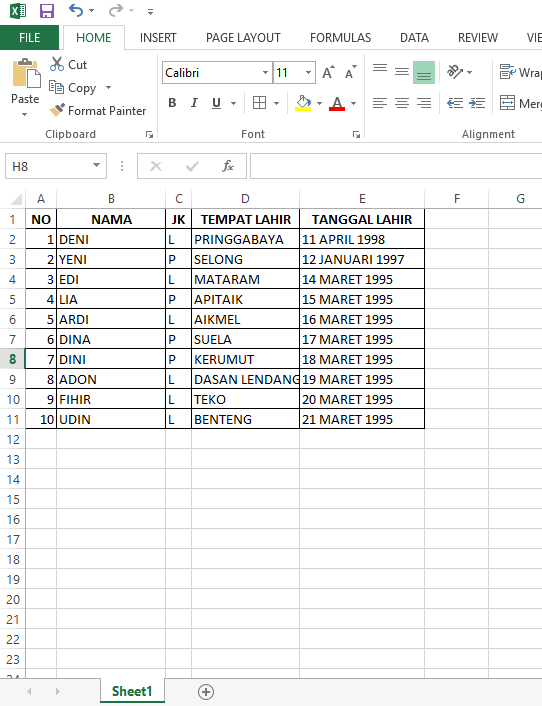The image size is (542, 706).
Task: Click the Copy button
Action: 72,87
